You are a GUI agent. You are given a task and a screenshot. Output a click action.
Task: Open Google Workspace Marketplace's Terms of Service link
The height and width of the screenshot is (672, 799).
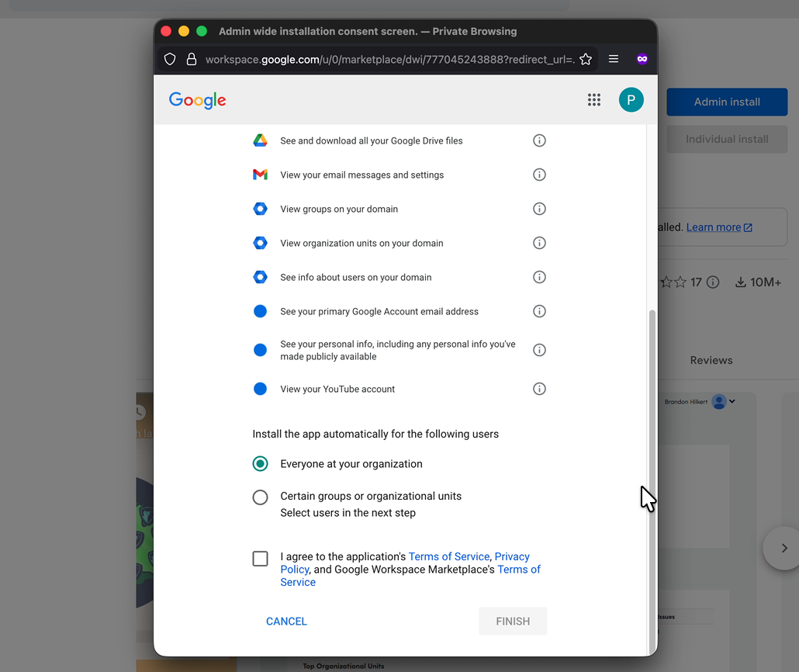[x=519, y=570]
